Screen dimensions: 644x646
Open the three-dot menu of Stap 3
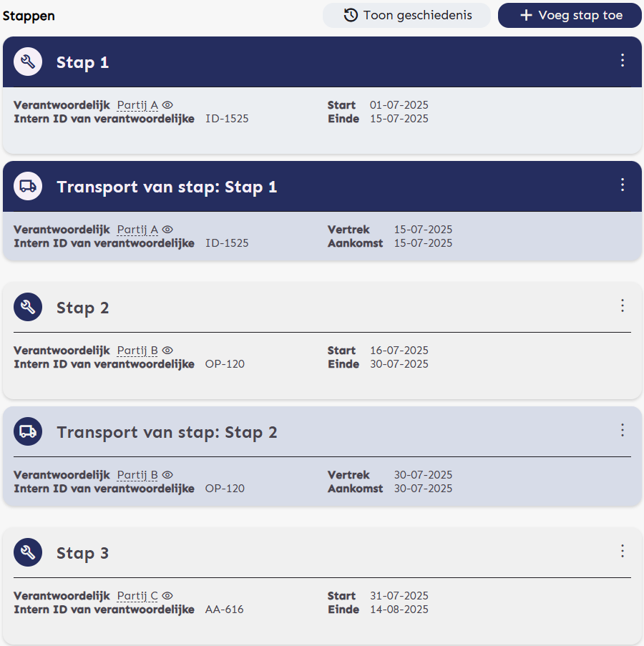623,551
